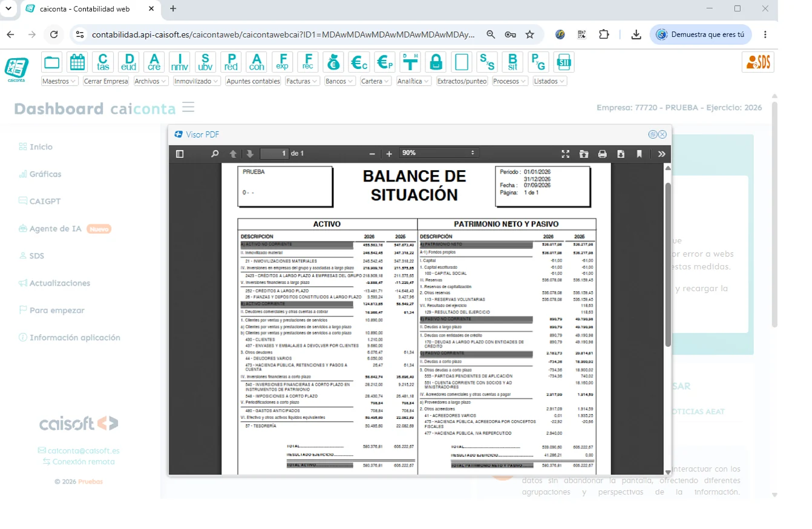Image resolution: width=812 pixels, height=529 pixels.
Task: Maximize the Visor PDF window
Action: tap(653, 134)
